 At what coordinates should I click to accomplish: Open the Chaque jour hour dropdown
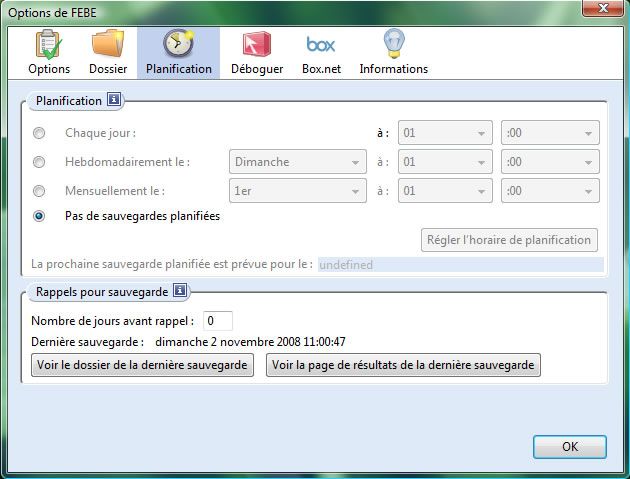point(445,133)
